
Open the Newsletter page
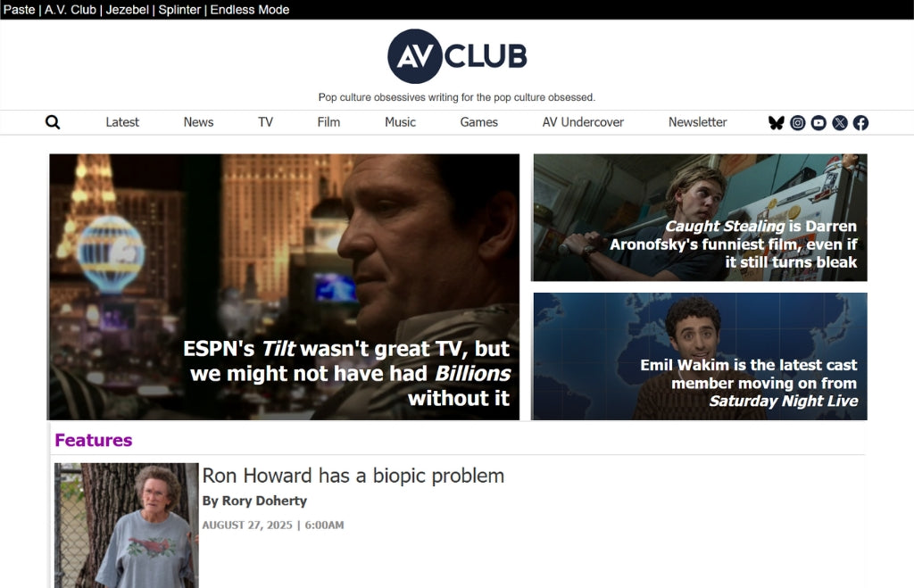pos(698,122)
